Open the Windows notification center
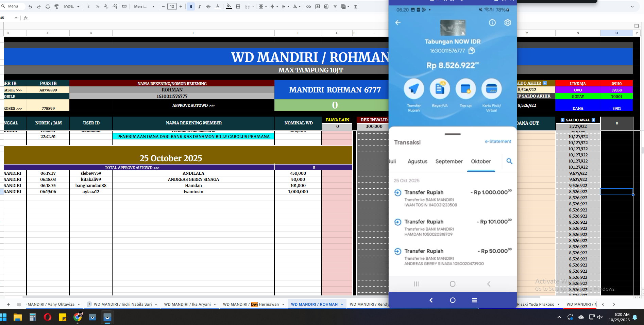 pyautogui.click(x=634, y=317)
